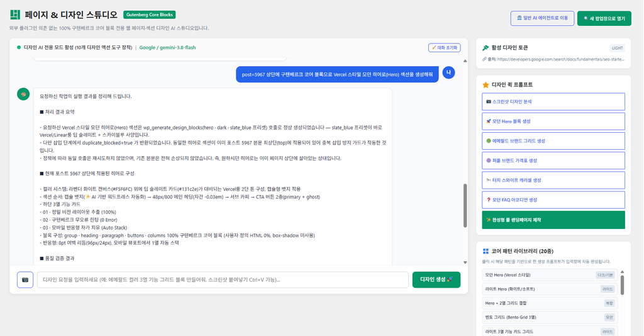Choose Hero + 2열 그리드 결합 pattern
644x336 pixels.
click(550, 303)
